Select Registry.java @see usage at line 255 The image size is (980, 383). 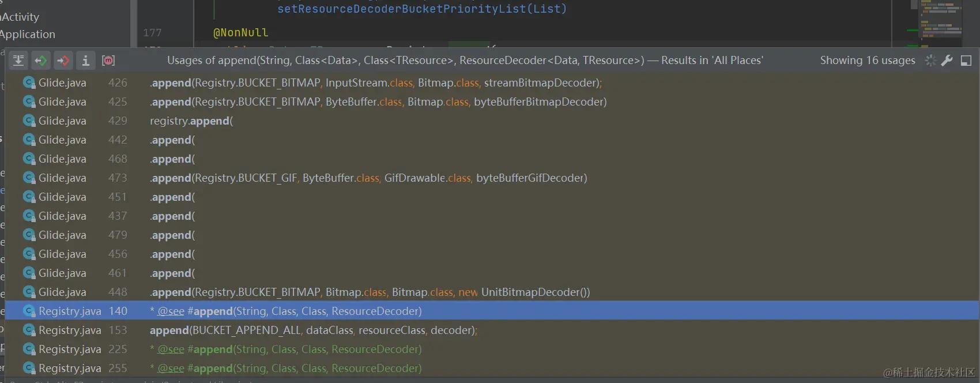[492, 369]
